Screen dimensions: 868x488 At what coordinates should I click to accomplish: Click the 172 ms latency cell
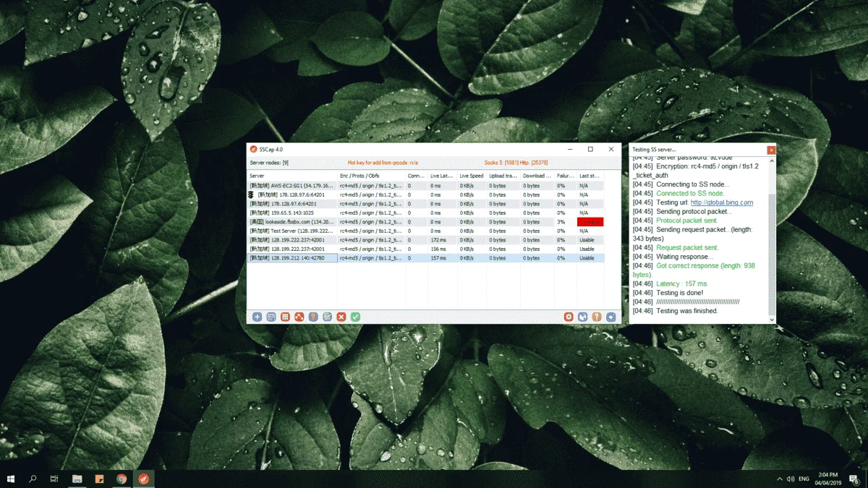click(x=442, y=240)
